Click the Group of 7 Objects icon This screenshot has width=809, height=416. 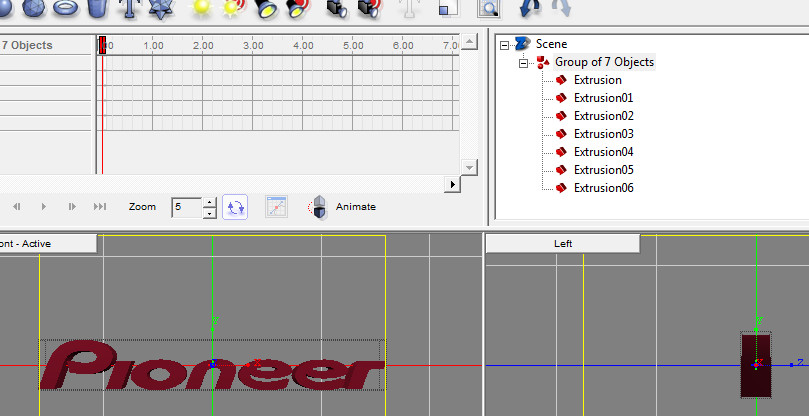[543, 62]
